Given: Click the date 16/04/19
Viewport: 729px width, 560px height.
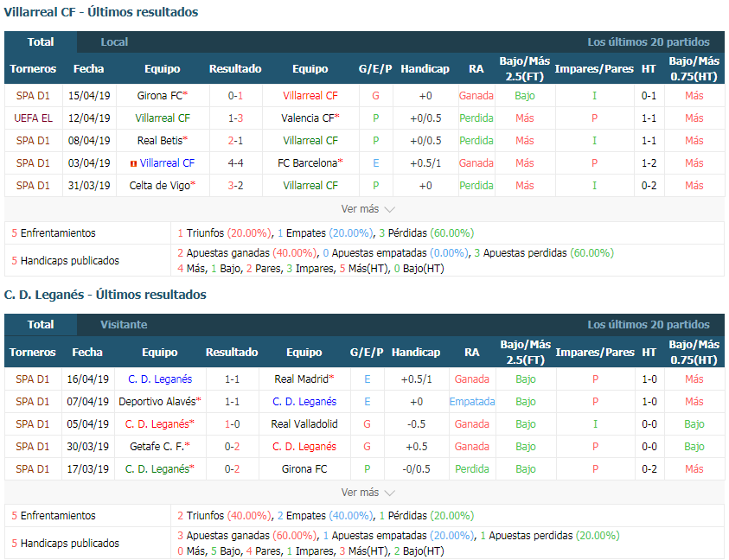Looking at the screenshot, I should click(x=87, y=379).
